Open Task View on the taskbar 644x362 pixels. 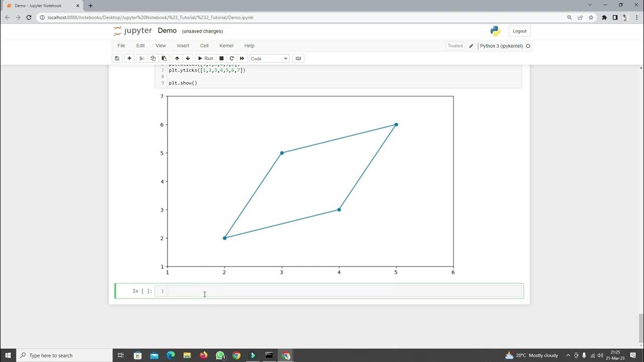coord(121,355)
